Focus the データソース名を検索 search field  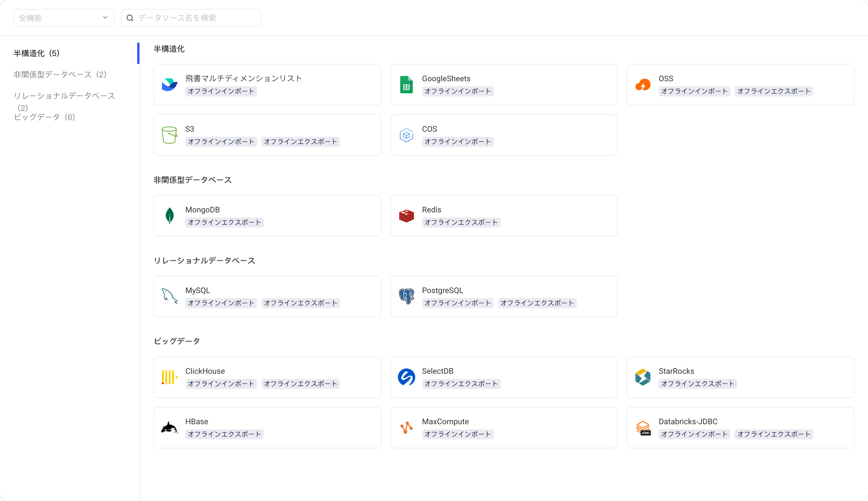coord(191,18)
